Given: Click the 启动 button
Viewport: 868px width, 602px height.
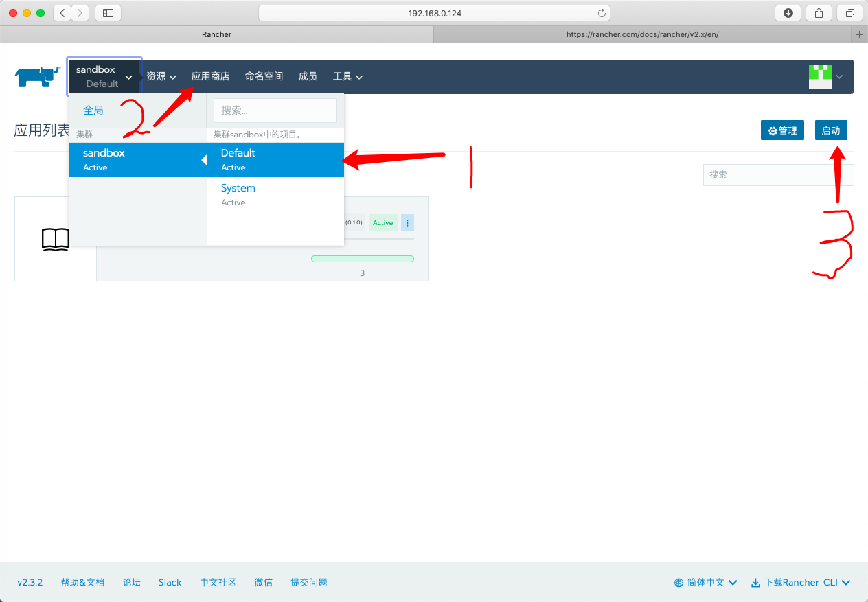Looking at the screenshot, I should point(831,130).
